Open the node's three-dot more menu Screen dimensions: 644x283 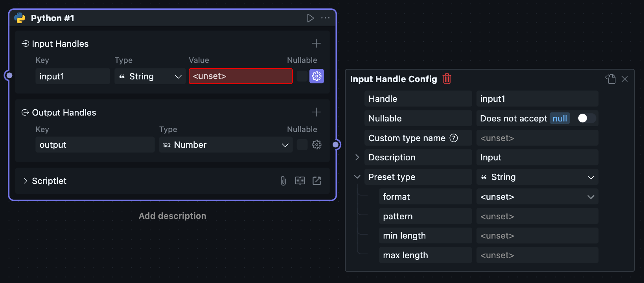pyautogui.click(x=326, y=18)
